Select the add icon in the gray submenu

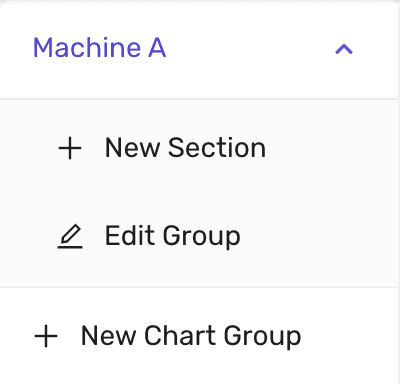tap(70, 148)
